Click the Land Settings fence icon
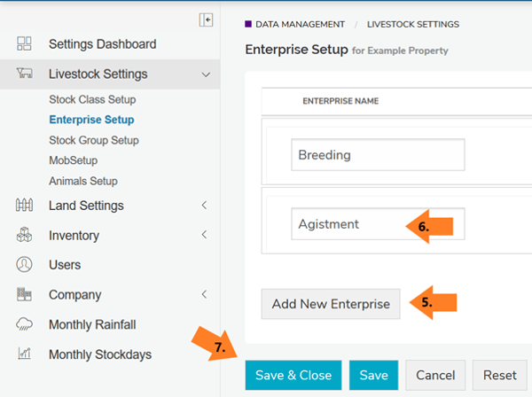The image size is (532, 397). click(x=25, y=206)
